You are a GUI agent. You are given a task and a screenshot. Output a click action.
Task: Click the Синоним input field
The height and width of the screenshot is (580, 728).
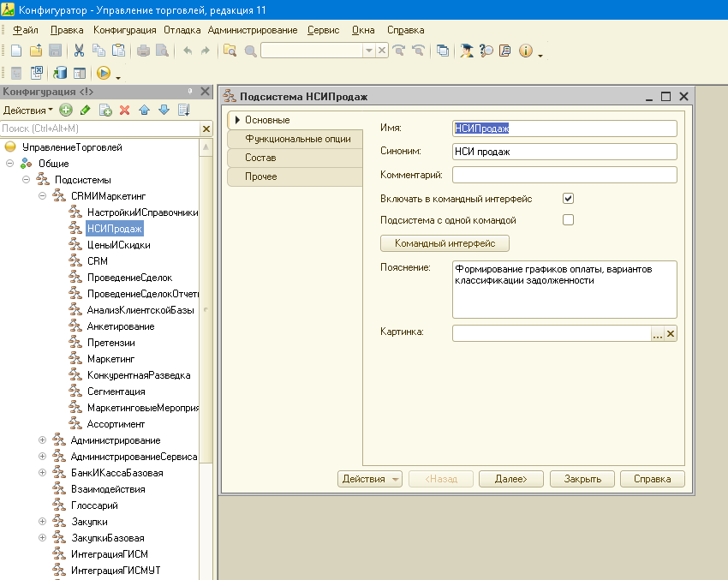(564, 152)
